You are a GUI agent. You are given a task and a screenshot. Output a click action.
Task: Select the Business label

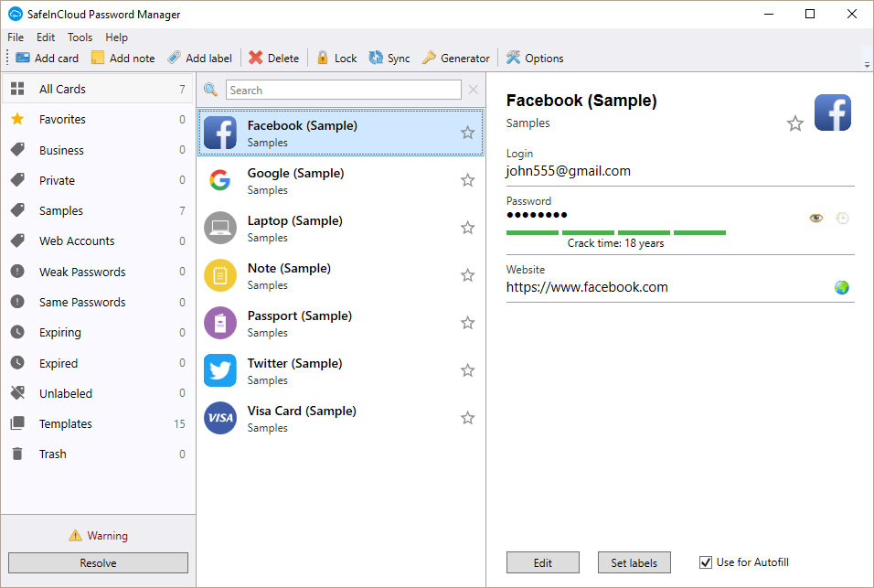click(x=98, y=150)
